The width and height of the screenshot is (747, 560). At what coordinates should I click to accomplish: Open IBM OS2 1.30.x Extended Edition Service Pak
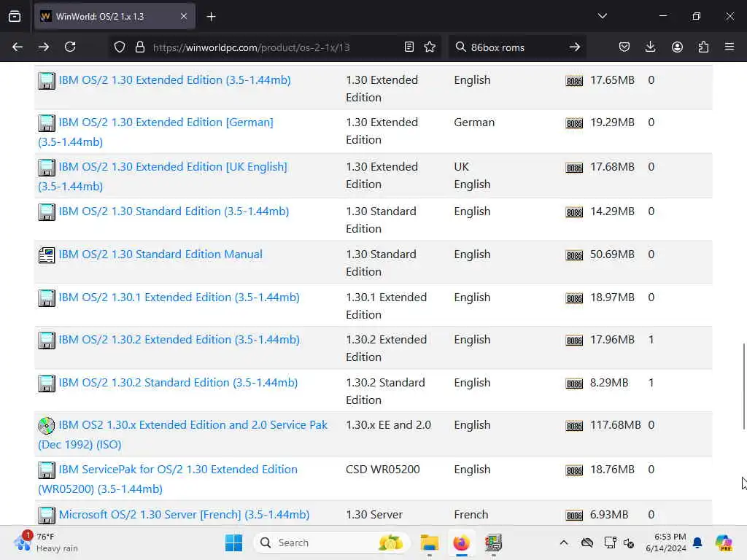click(x=193, y=425)
